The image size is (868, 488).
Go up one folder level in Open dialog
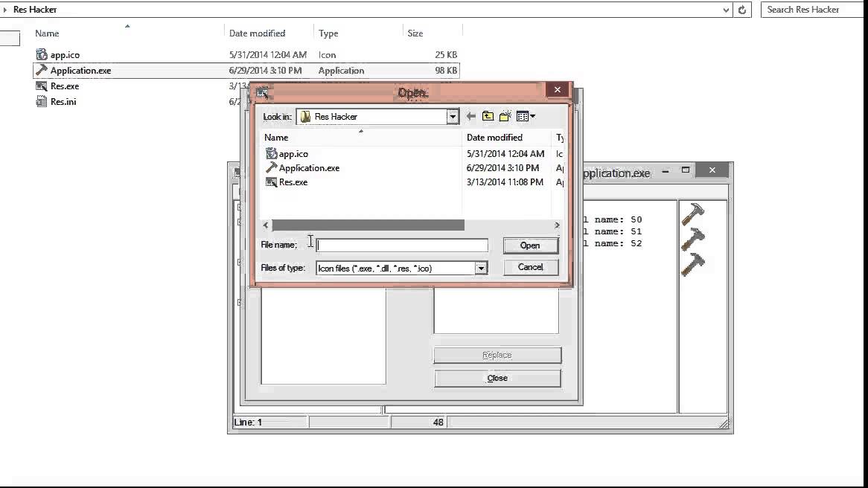[488, 116]
